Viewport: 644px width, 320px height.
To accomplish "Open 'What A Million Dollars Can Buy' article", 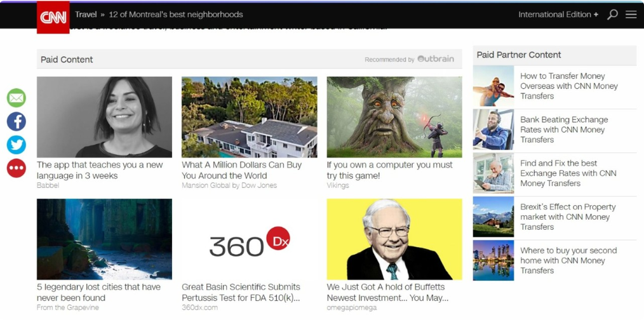I will (x=242, y=170).
